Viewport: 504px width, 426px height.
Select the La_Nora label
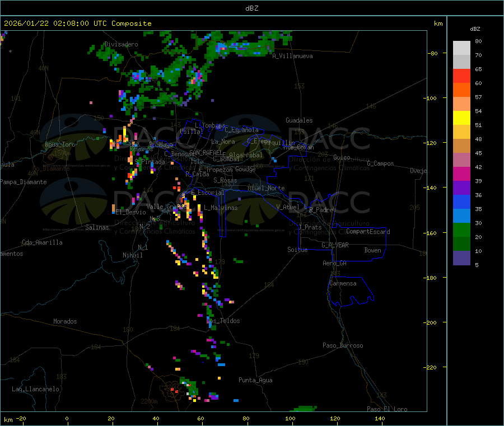pos(223,142)
